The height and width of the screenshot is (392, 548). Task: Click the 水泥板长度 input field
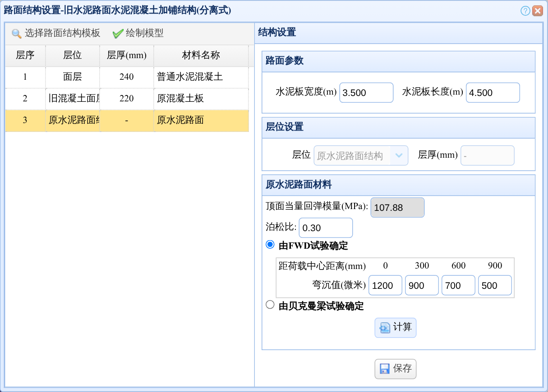tap(493, 92)
